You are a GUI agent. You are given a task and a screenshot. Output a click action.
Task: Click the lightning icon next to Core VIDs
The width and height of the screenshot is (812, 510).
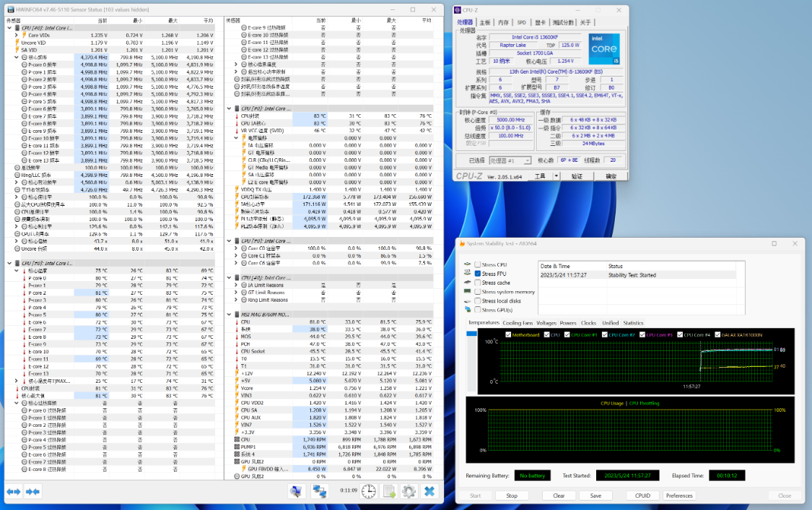[x=24, y=35]
